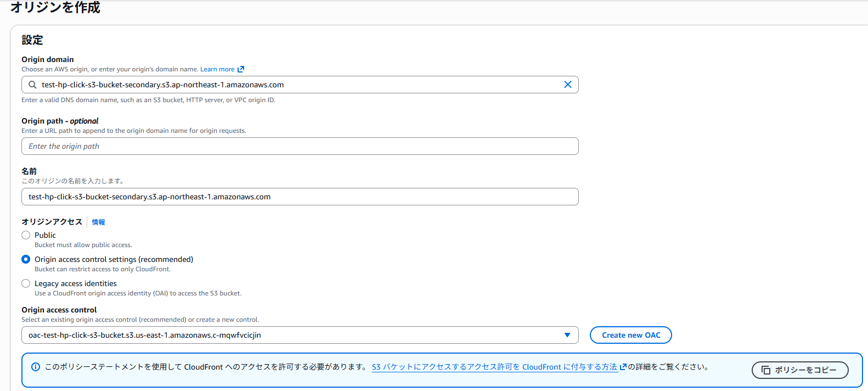Click the ポリシーをコピー button
The height and width of the screenshot is (391, 868).
800,370
